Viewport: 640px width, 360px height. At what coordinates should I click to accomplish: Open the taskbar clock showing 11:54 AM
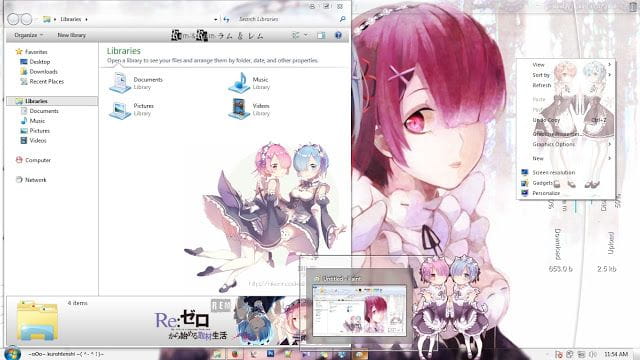point(616,354)
